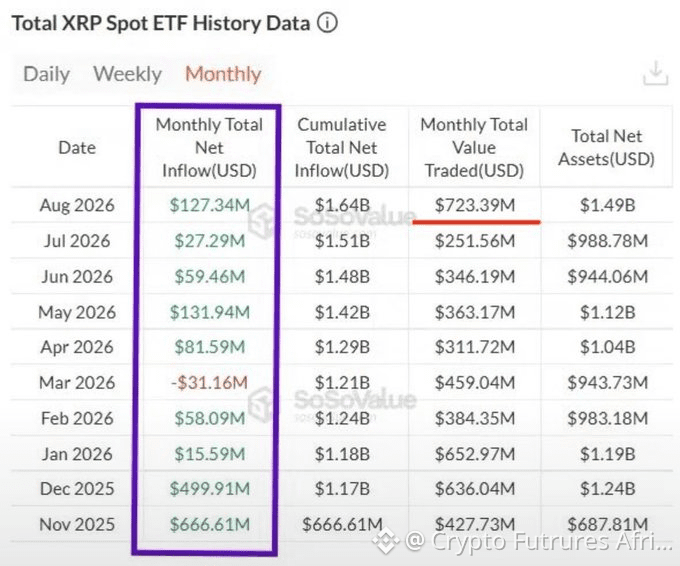
Task: Click Monthly Total Net Inflow column header
Action: click(209, 148)
